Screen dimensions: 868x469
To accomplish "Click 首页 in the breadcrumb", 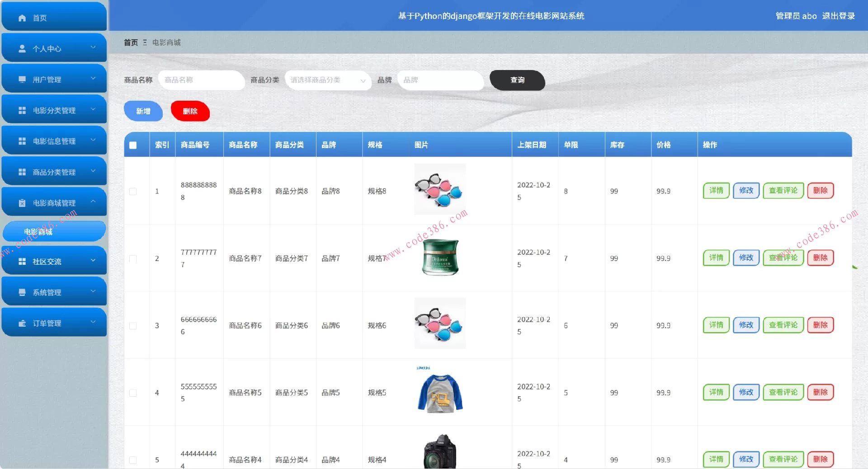I will click(130, 42).
